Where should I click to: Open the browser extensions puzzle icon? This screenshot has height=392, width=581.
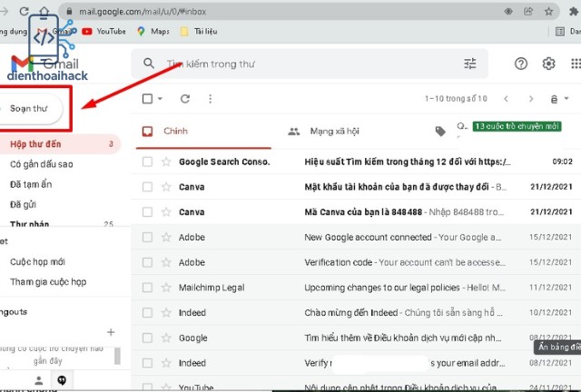[x=574, y=12]
